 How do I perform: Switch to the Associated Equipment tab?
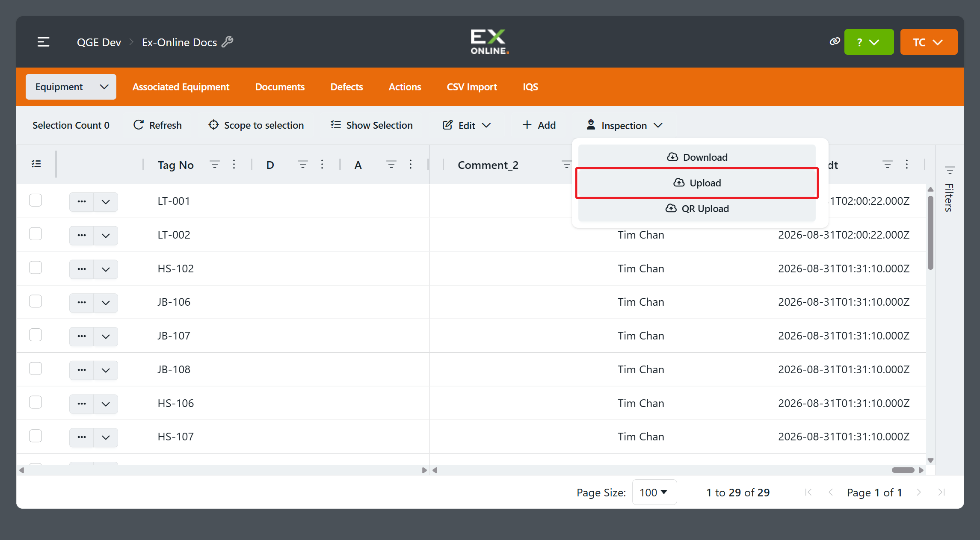click(x=181, y=87)
